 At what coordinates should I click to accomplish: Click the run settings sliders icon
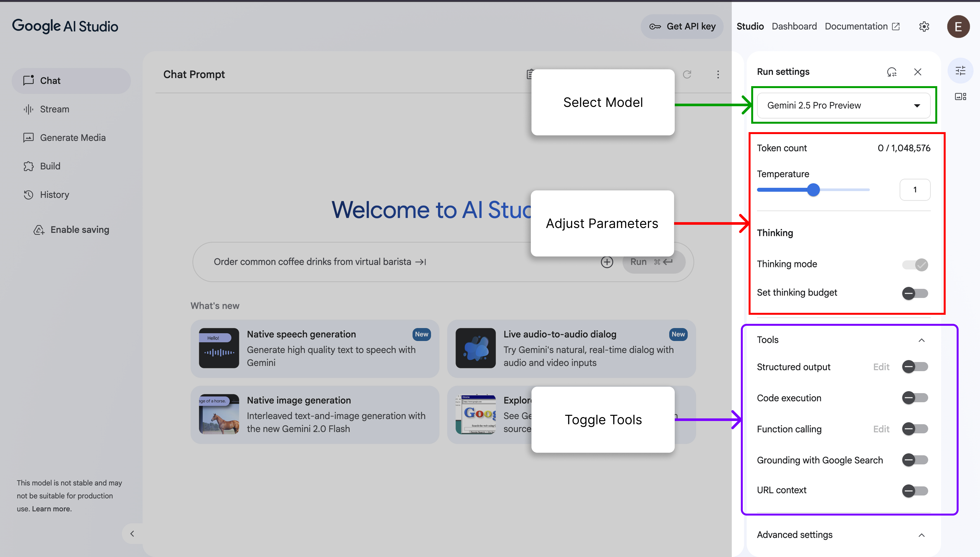(960, 71)
